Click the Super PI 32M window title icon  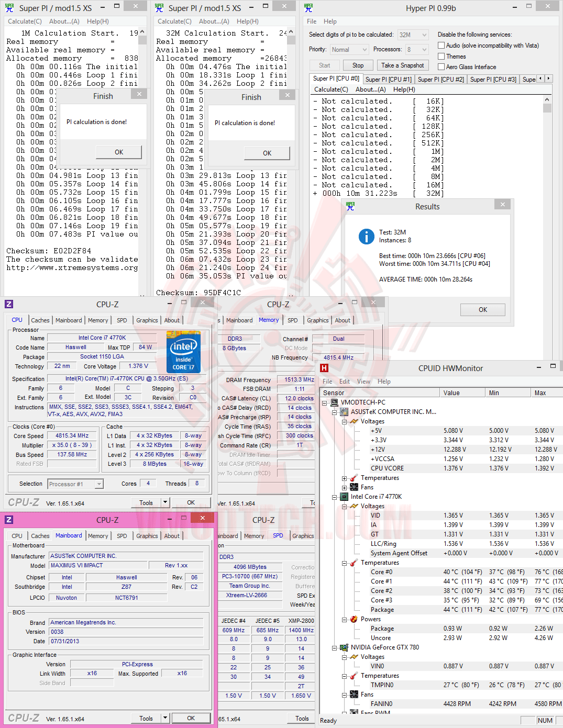click(159, 8)
